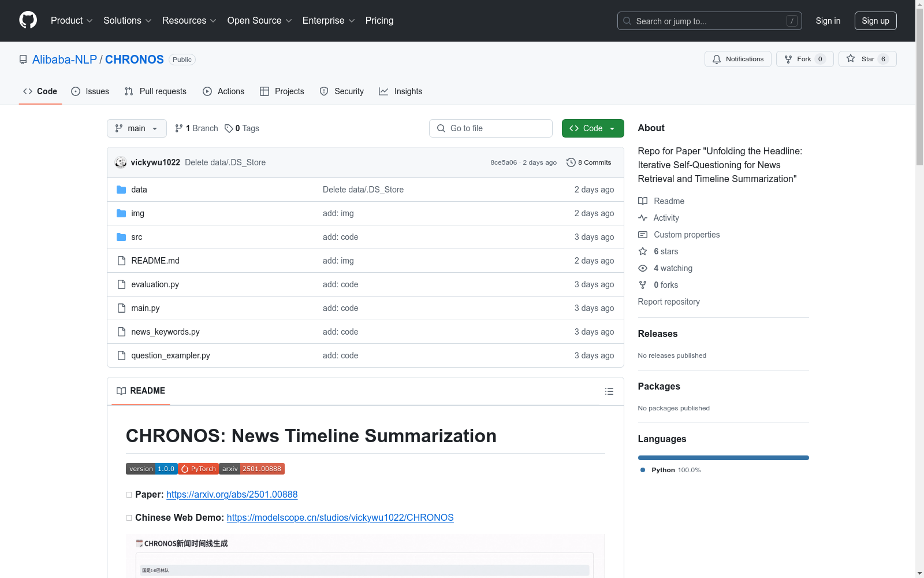This screenshot has width=924, height=578.
Task: Expand the Solutions menu
Action: point(128,21)
